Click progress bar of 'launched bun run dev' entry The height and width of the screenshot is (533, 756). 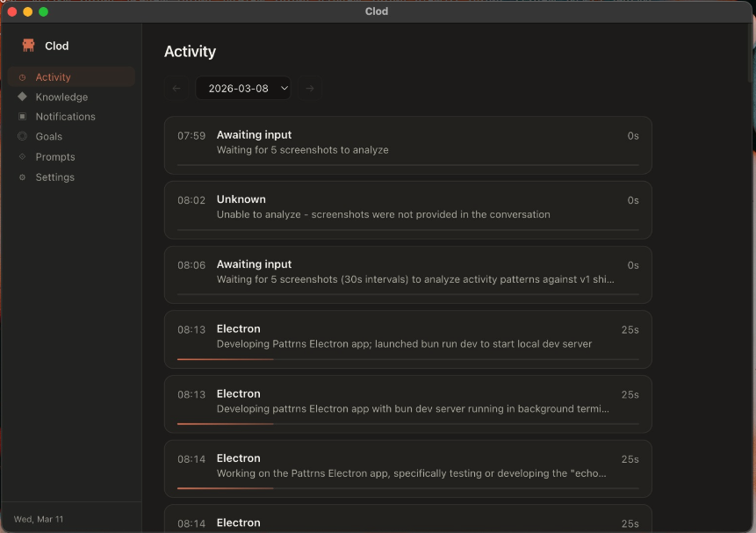point(408,359)
